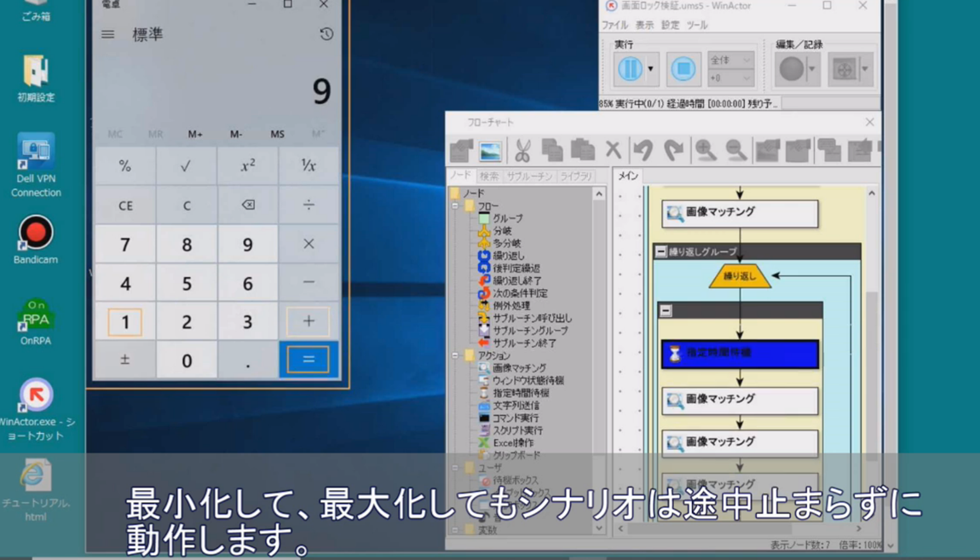Click the paste icon in flowchart toolbar
980x560 pixels.
coord(583,151)
